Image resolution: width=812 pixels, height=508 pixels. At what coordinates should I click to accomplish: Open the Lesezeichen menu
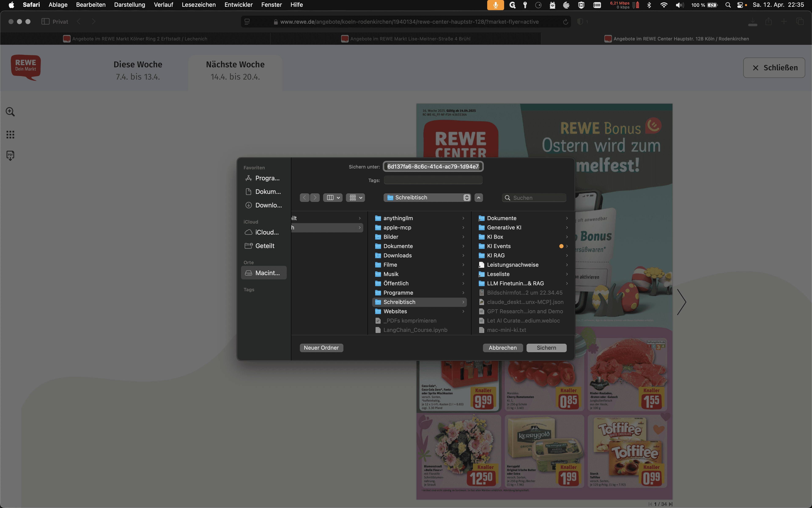(x=199, y=5)
